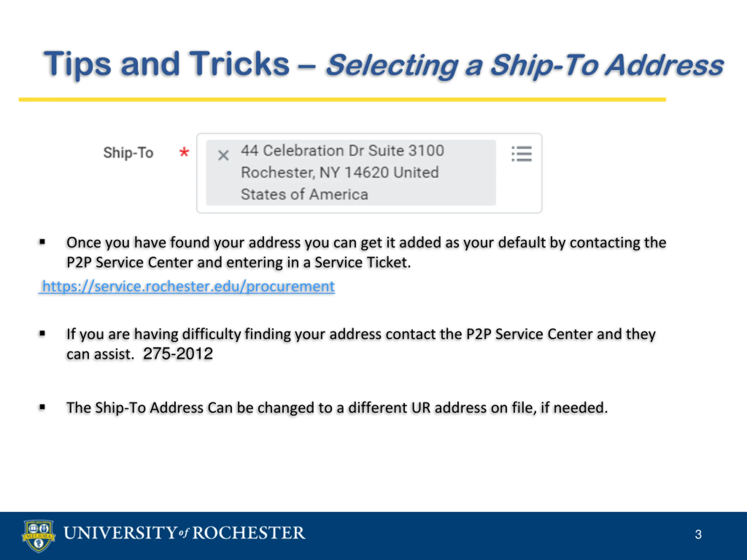Click the University of Rochester shield logo
The height and width of the screenshot is (560, 747).
[39, 536]
